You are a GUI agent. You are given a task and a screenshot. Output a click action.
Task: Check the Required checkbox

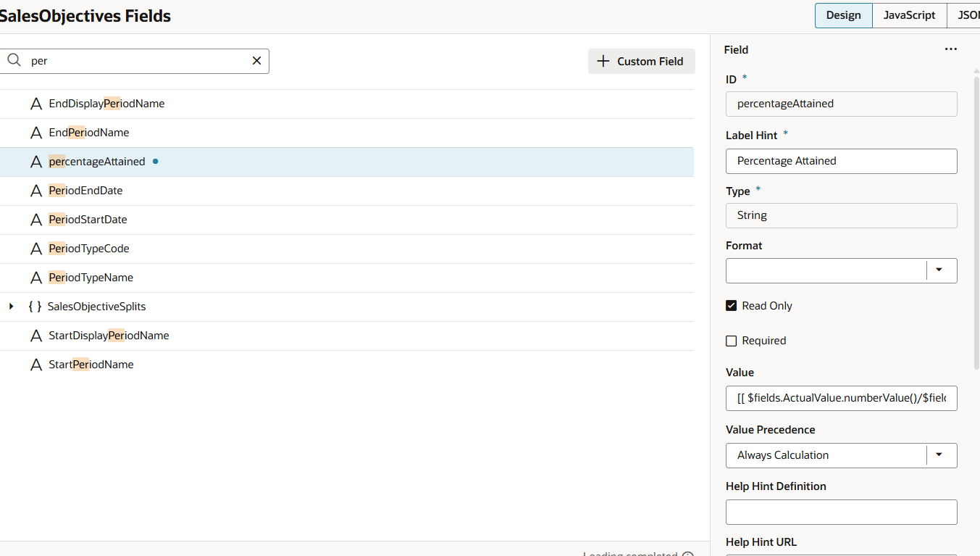click(x=732, y=341)
